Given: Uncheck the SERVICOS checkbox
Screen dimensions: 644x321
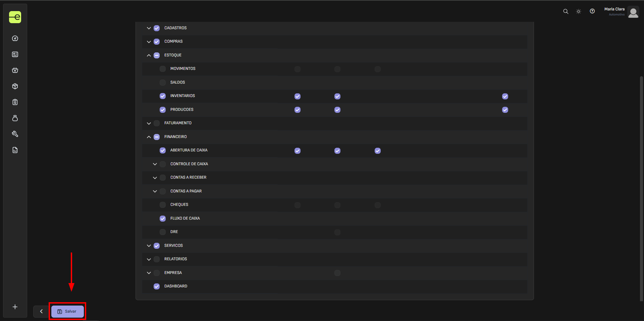Looking at the screenshot, I should click(157, 246).
